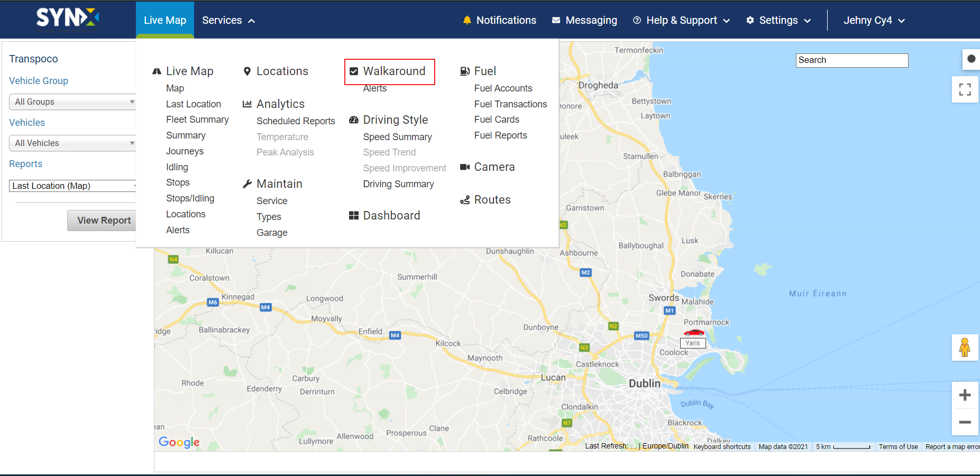Click Terms of Use on map
The height and width of the screenshot is (476, 980).
(898, 447)
